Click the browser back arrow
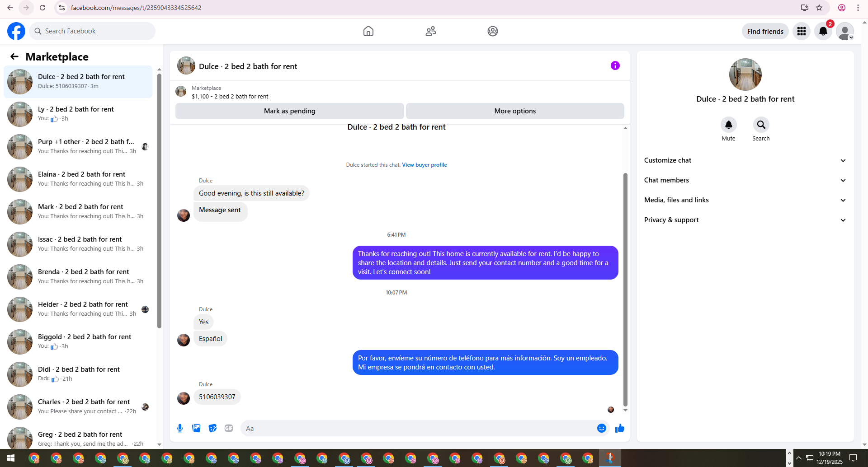 pyautogui.click(x=10, y=8)
